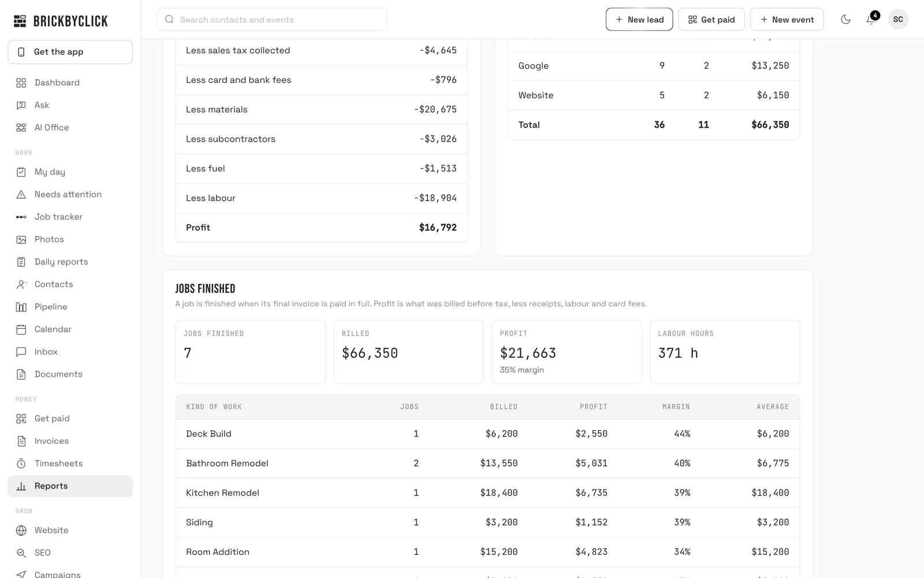The image size is (924, 578).
Task: Click the Less materials row label
Action: click(217, 110)
